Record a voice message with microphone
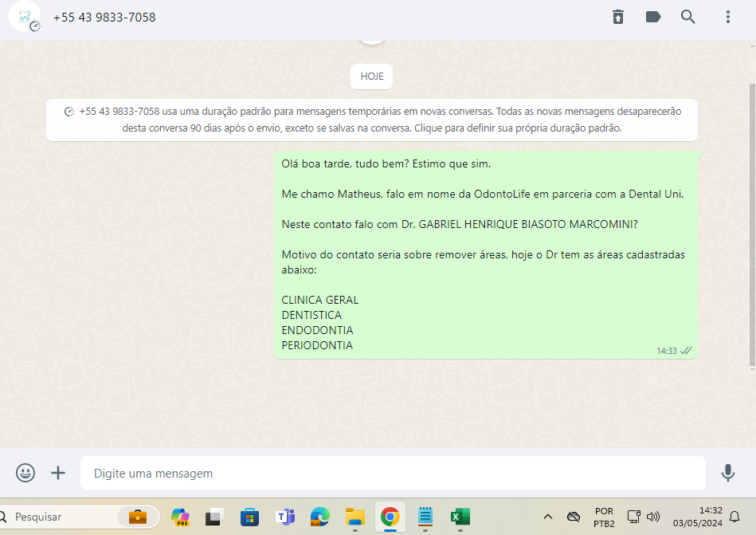 click(728, 473)
